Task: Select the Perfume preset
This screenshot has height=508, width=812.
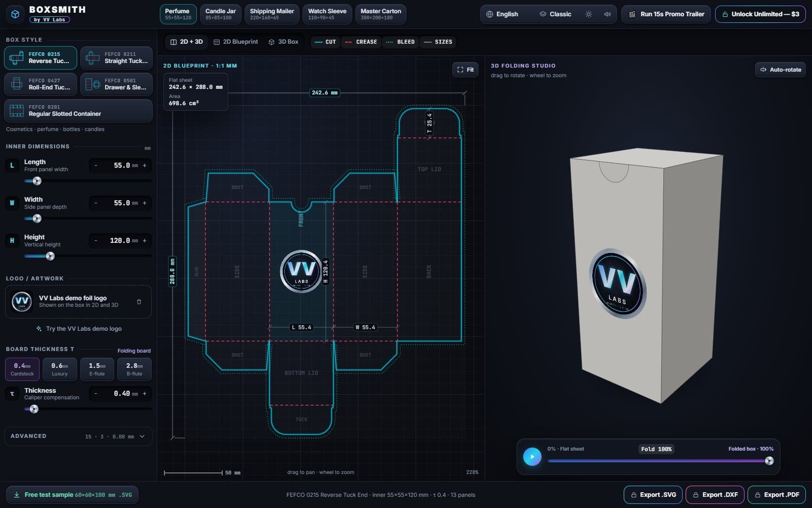Action: 178,14
